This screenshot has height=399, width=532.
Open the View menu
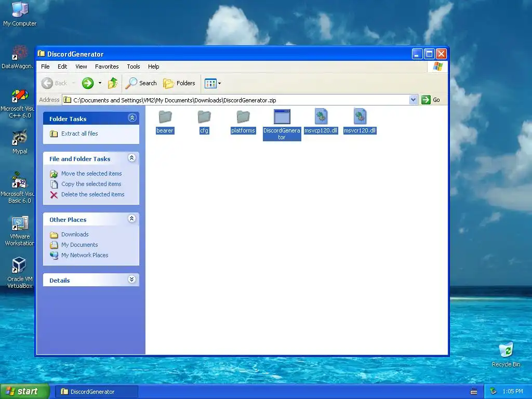(81, 66)
